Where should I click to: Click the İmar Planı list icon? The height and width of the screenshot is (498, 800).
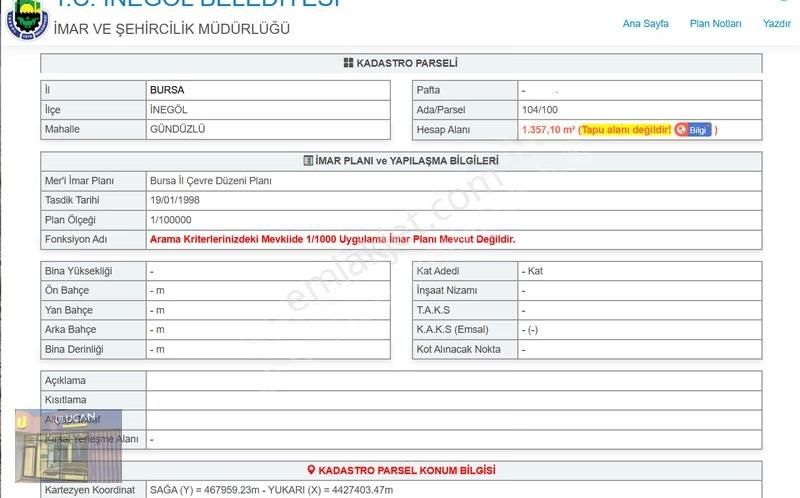[x=308, y=161]
